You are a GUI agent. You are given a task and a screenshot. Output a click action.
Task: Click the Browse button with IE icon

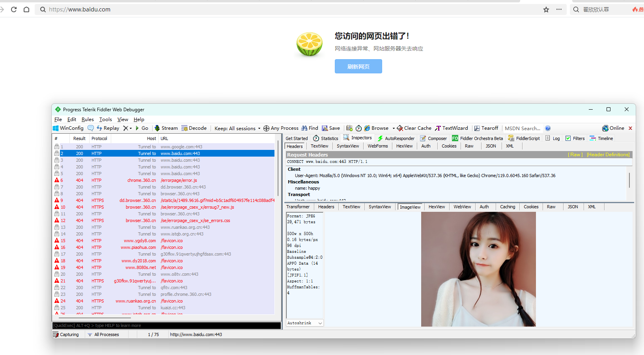tap(376, 128)
